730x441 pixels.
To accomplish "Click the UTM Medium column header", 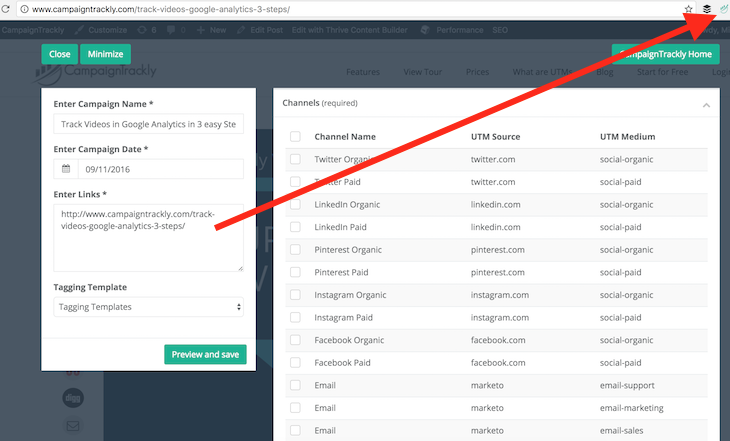I will [627, 136].
